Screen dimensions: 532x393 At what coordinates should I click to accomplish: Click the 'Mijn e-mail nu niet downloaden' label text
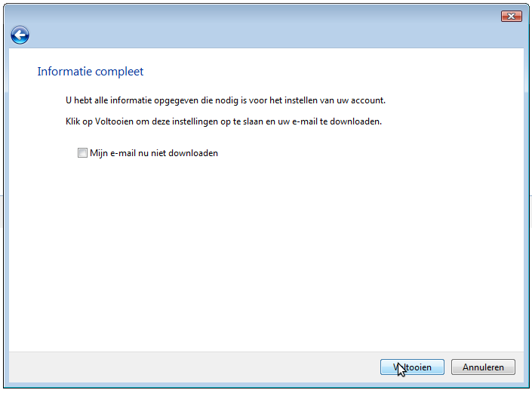click(154, 153)
